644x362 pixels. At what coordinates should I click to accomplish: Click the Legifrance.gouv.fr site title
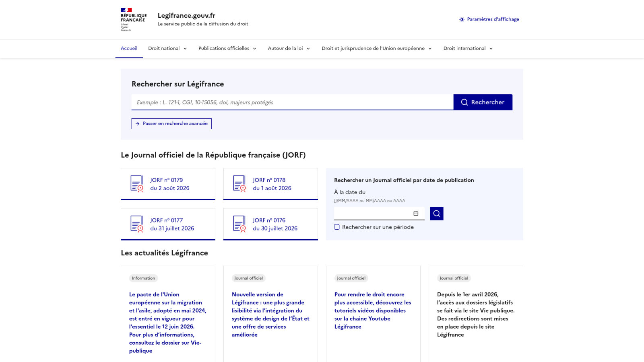tap(186, 16)
